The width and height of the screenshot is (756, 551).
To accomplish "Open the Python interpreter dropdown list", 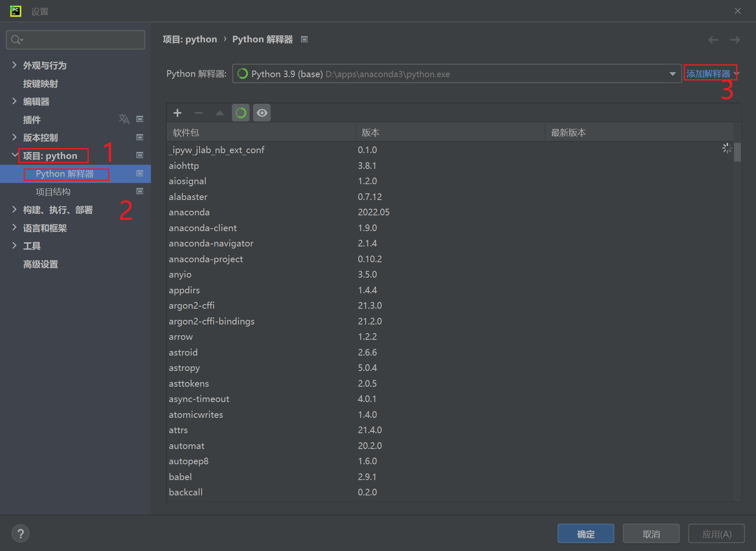I will coord(672,74).
